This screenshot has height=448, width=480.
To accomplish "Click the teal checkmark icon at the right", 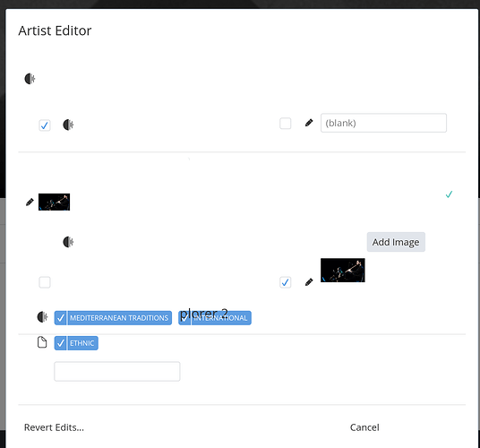I will (x=449, y=194).
